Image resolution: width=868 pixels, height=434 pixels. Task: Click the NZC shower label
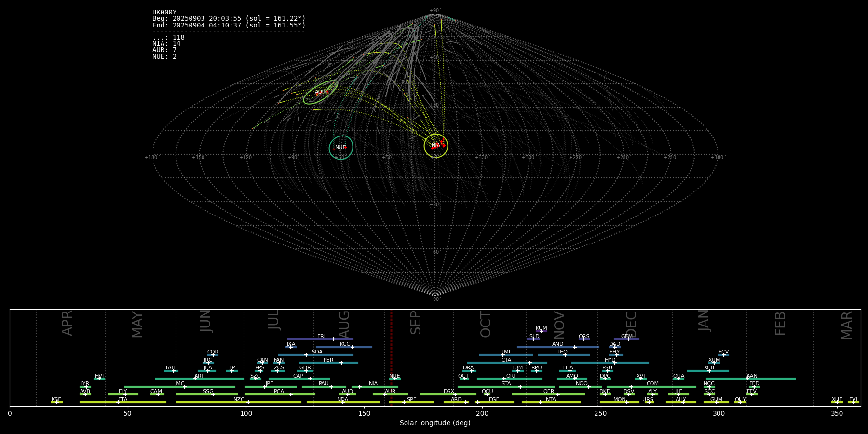(x=239, y=400)
